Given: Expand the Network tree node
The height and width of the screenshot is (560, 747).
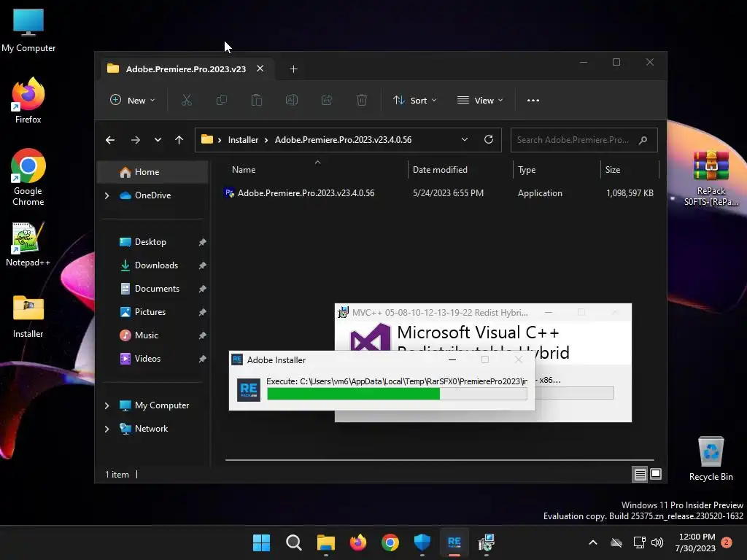Looking at the screenshot, I should point(107,429).
